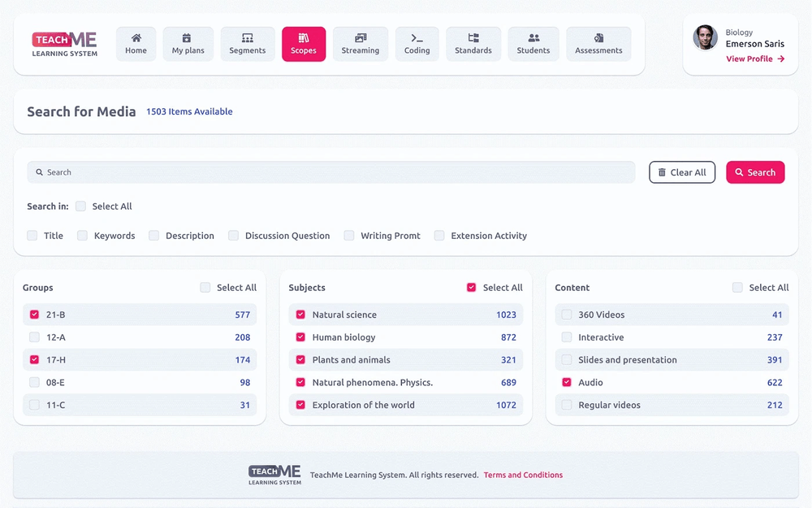Open the Students people icon
Image resolution: width=812 pixels, height=508 pixels.
point(533,38)
